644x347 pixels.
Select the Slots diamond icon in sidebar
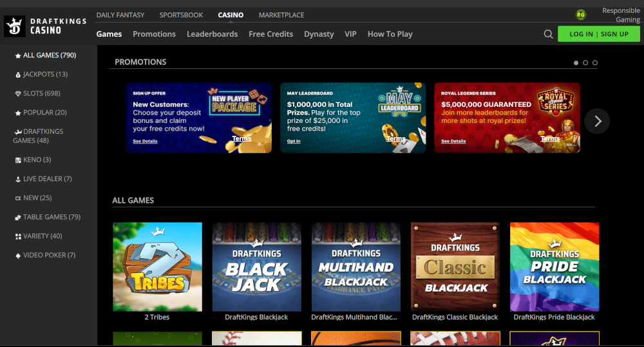coord(18,94)
